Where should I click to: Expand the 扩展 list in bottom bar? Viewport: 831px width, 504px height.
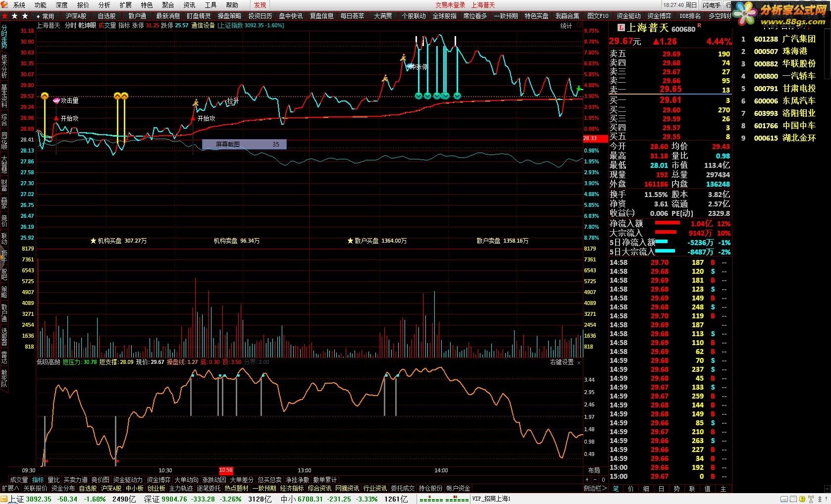coord(10,488)
